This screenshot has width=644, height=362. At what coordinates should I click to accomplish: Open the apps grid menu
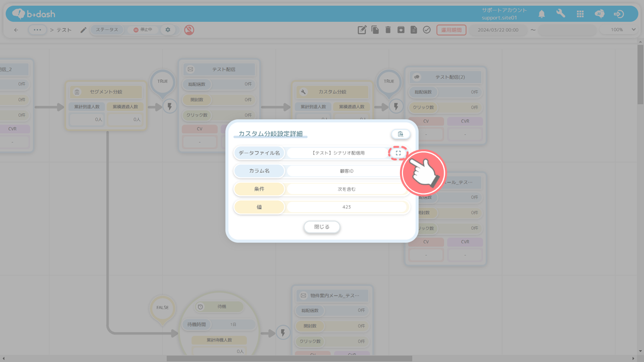tap(580, 14)
